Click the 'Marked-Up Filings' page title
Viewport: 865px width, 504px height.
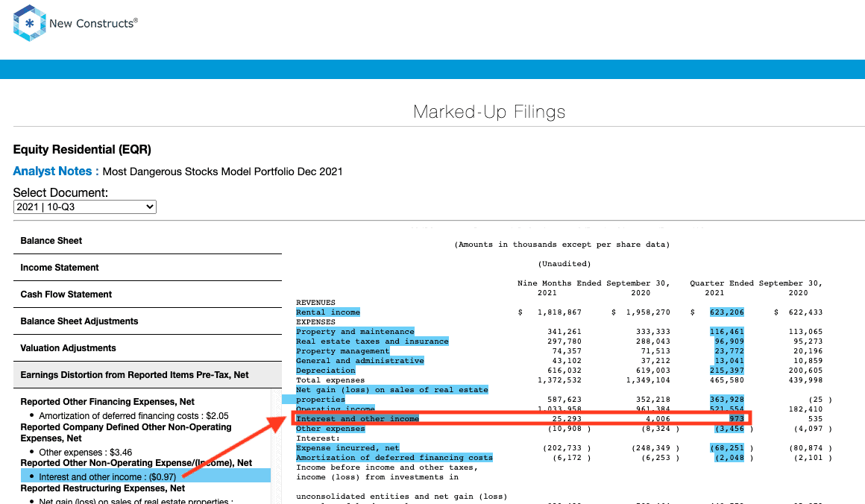[489, 112]
